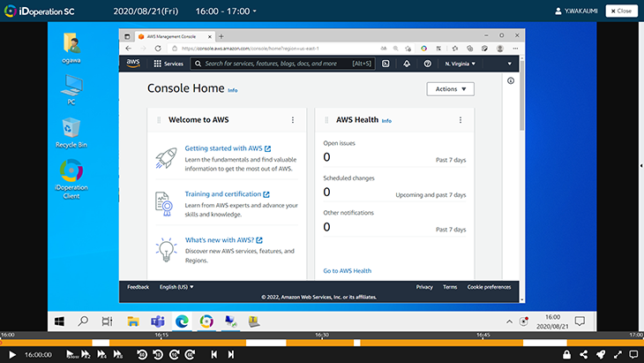Screen dimensions: 644x363
Task: Click the browser vertical scrollbar
Action: (522, 95)
